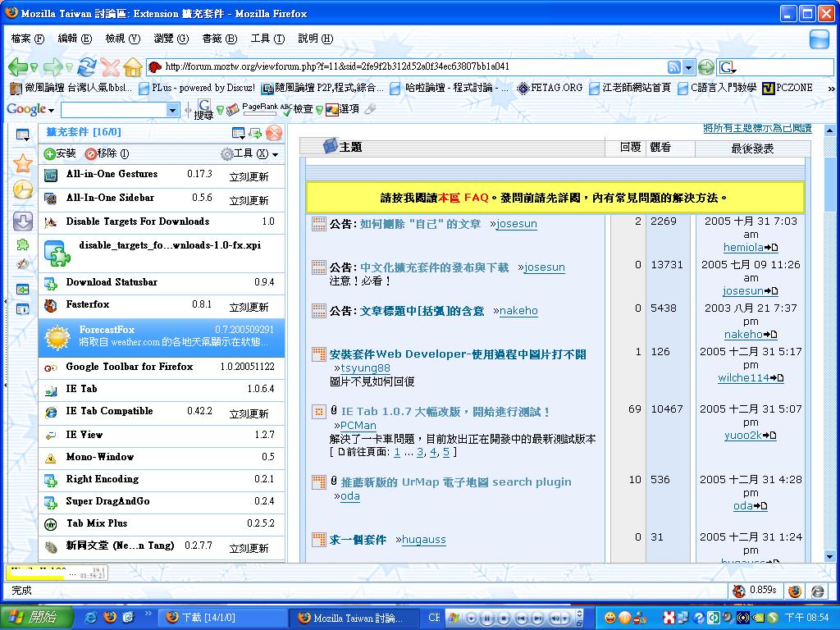Viewport: 840px width, 630px height.
Task: Select the ForecastFox extension row
Action: point(162,337)
